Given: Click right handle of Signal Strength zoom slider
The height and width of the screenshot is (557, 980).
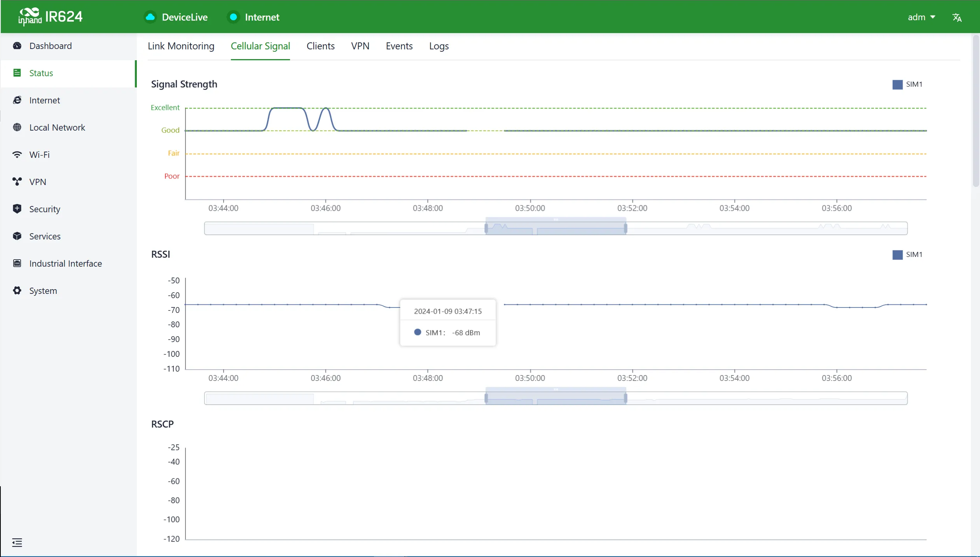Looking at the screenshot, I should [625, 229].
